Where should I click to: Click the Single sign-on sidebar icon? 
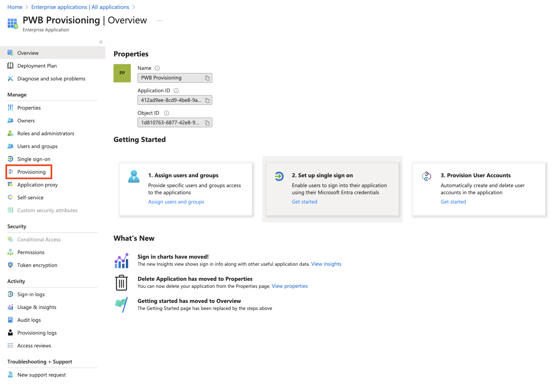[x=10, y=159]
